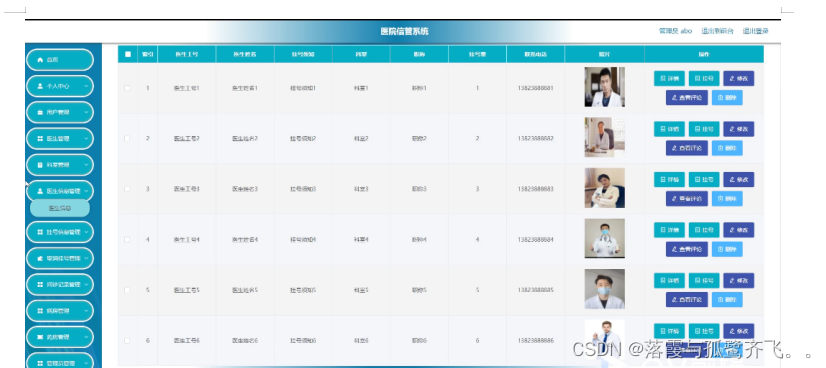Open the 医生管理 sidebar menu
This screenshot has width=826, height=368.
tap(60, 138)
